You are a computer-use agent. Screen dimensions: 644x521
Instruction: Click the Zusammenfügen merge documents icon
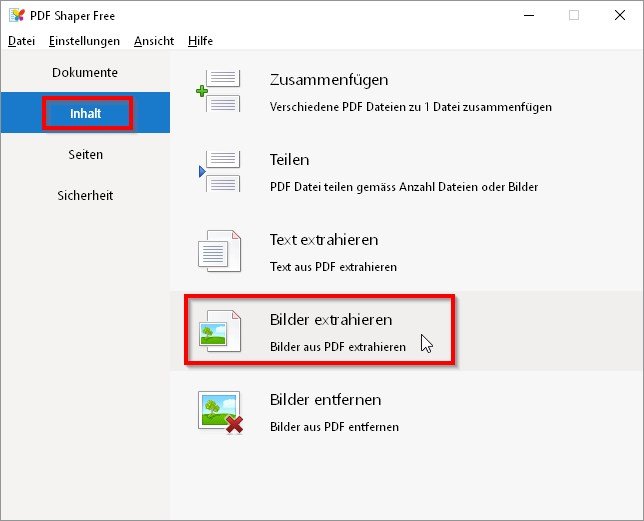pyautogui.click(x=218, y=91)
